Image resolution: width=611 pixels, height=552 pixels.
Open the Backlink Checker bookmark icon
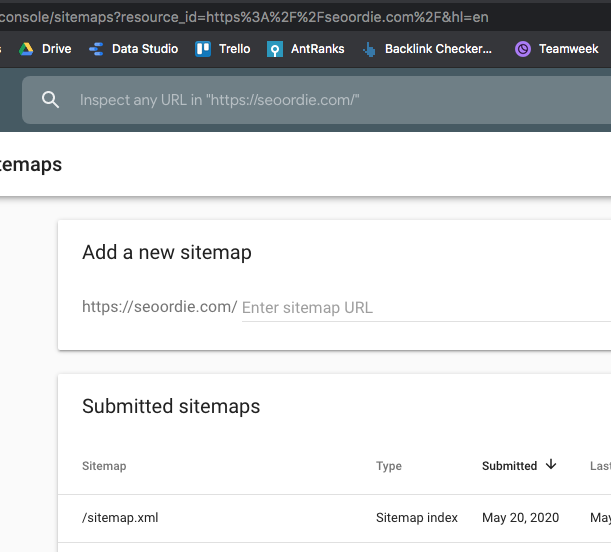point(369,49)
